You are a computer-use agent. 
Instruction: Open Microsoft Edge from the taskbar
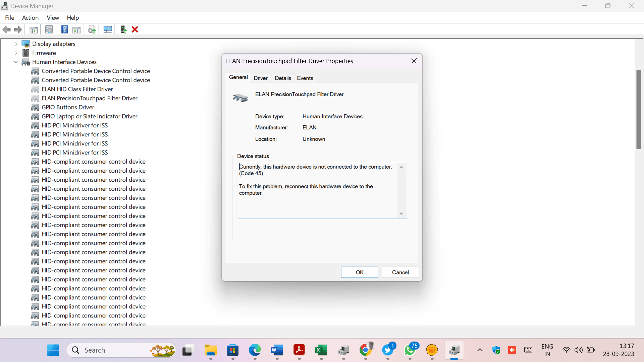tap(255, 350)
